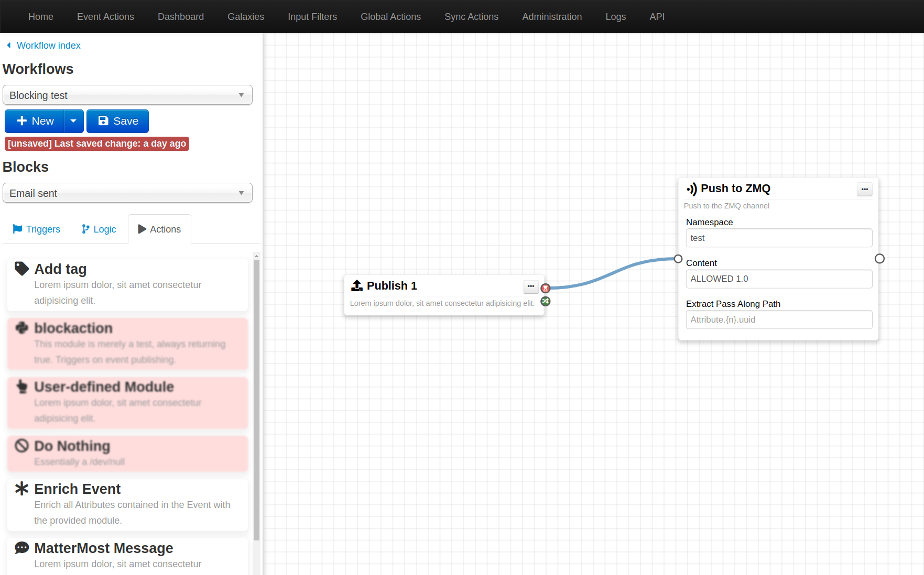Open the caret dropdown next to New
The width and height of the screenshot is (924, 575).
point(74,121)
